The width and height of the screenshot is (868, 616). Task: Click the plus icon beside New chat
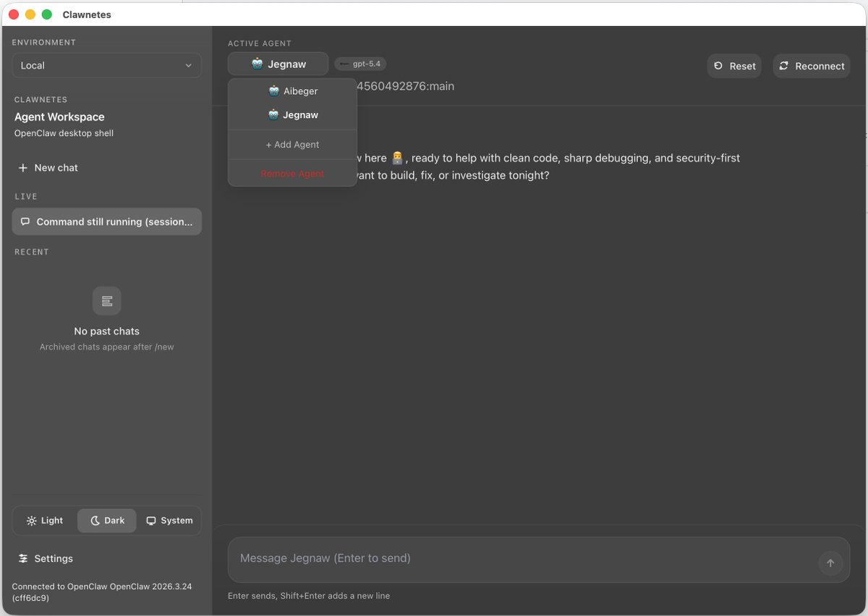(23, 168)
